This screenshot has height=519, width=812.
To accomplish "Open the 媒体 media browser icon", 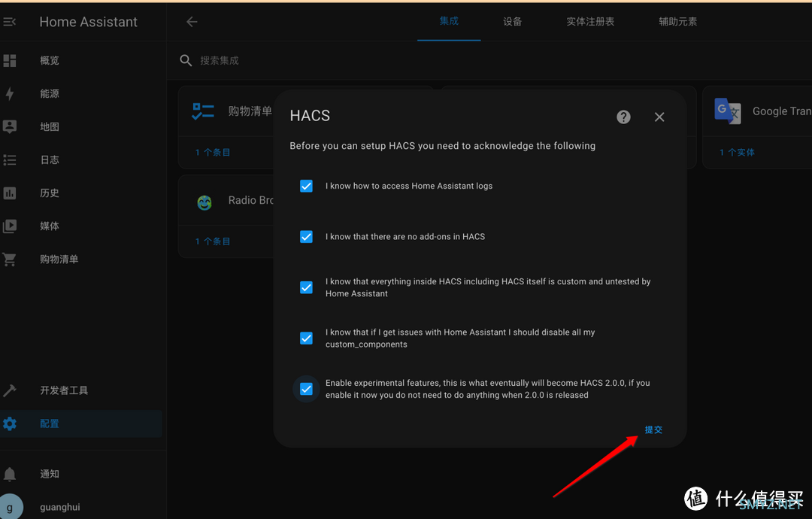I will click(x=10, y=226).
